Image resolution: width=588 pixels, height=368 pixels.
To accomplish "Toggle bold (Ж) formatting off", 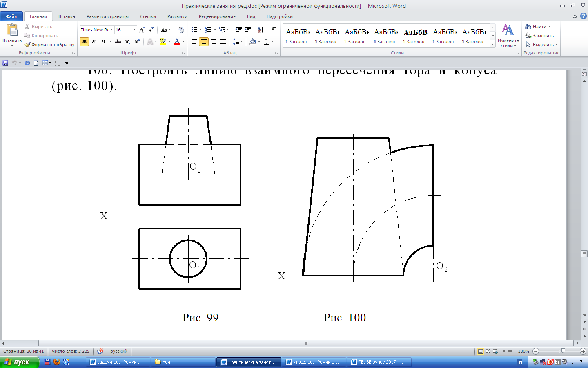I will (x=85, y=41).
